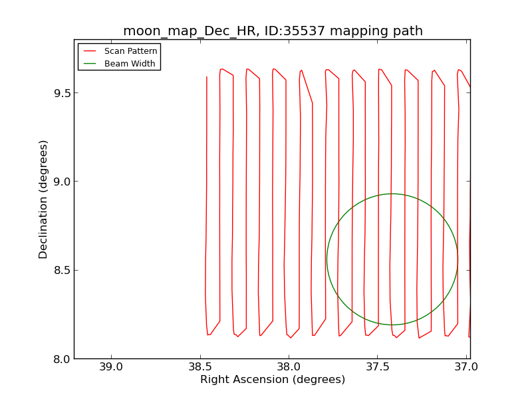Select the 'Beam Width' legend label

130,63
